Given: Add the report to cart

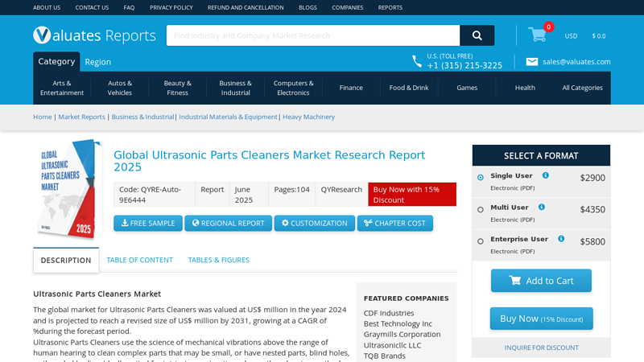Looking at the screenshot, I should [541, 281].
